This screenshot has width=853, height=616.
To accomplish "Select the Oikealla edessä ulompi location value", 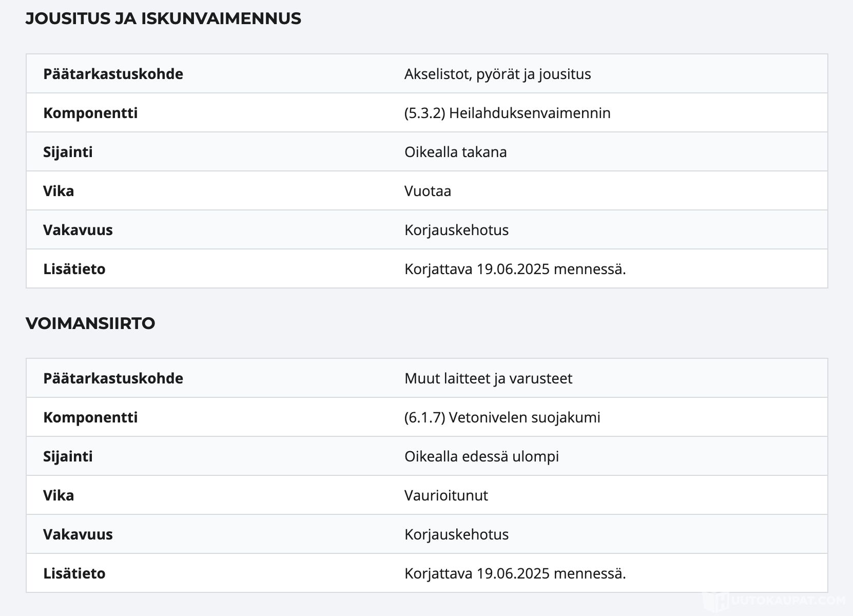I will point(481,456).
